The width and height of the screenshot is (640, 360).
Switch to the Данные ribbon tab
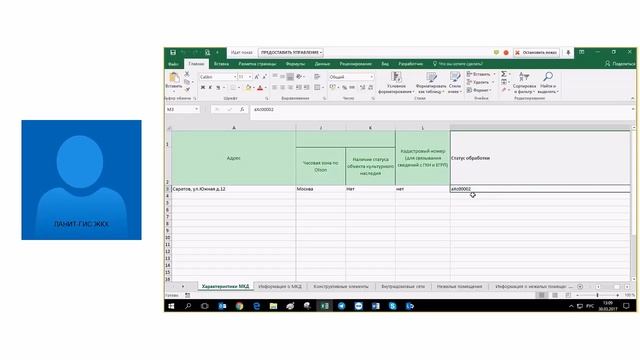pyautogui.click(x=322, y=64)
